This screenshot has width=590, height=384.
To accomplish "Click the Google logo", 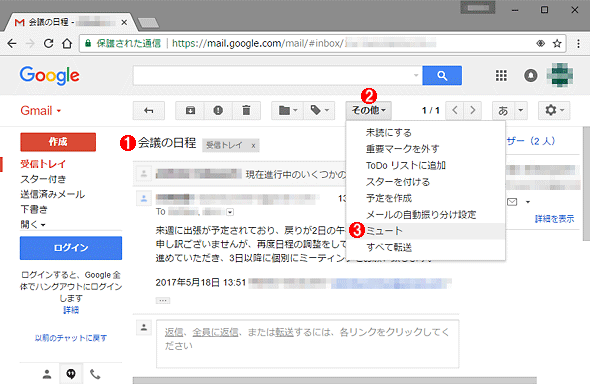I will pyautogui.click(x=50, y=76).
